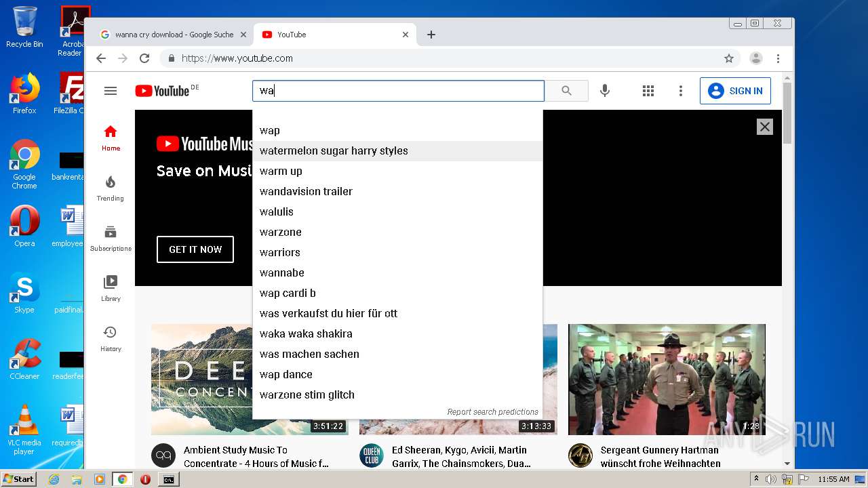The height and width of the screenshot is (488, 868).
Task: Open Internet Explorer from taskbar
Action: 54,479
